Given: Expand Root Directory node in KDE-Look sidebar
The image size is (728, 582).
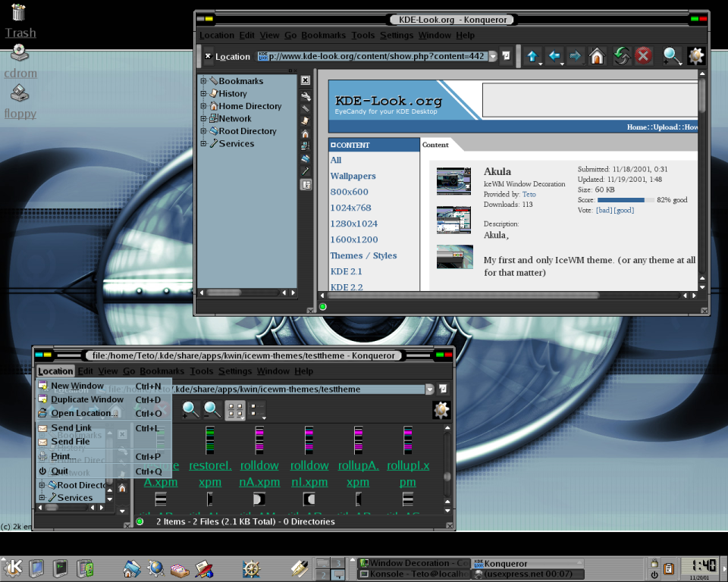Looking at the screenshot, I should pyautogui.click(x=203, y=131).
